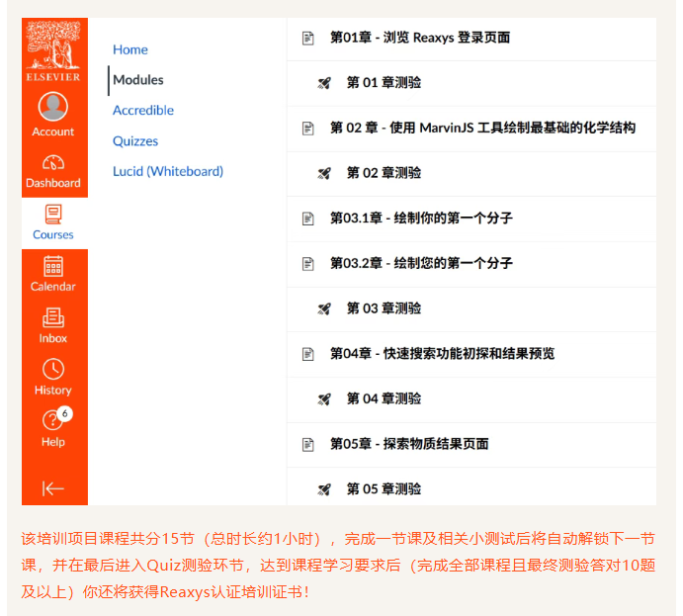Start the 第 03 章测验 quiz
The width and height of the screenshot is (683, 616).
(x=384, y=308)
